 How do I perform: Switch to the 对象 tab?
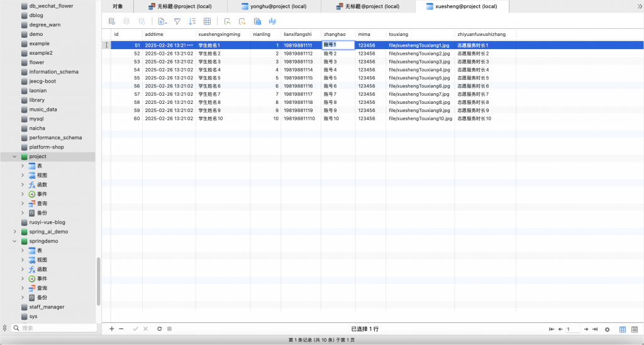click(118, 6)
